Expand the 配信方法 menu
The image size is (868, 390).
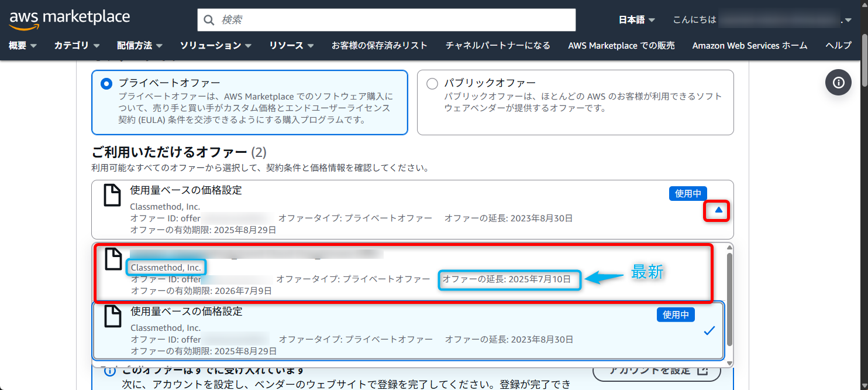tap(139, 45)
